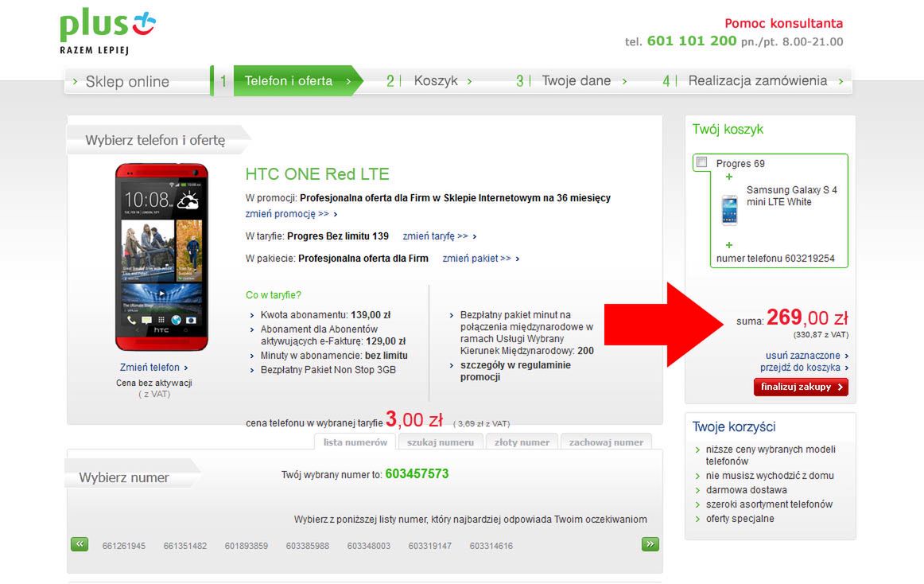924x584 pixels.
Task: Choose phone number 601893859
Action: coord(247,547)
